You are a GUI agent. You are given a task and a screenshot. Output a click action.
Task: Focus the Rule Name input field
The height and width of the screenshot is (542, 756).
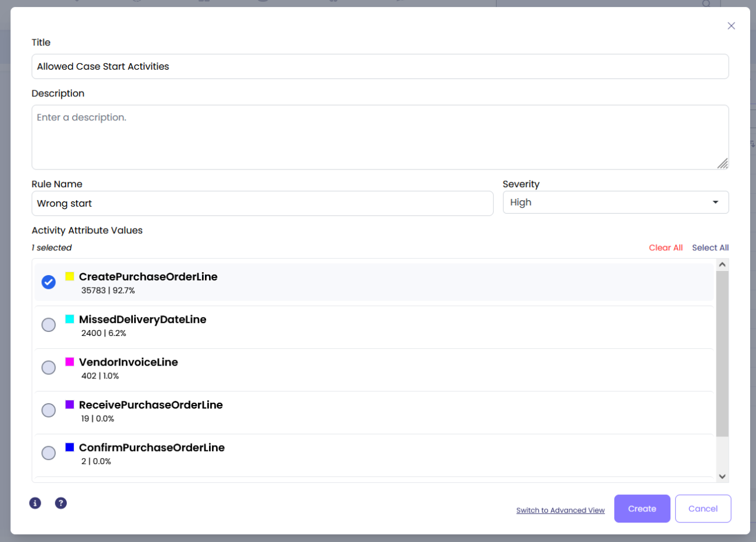pyautogui.click(x=262, y=204)
